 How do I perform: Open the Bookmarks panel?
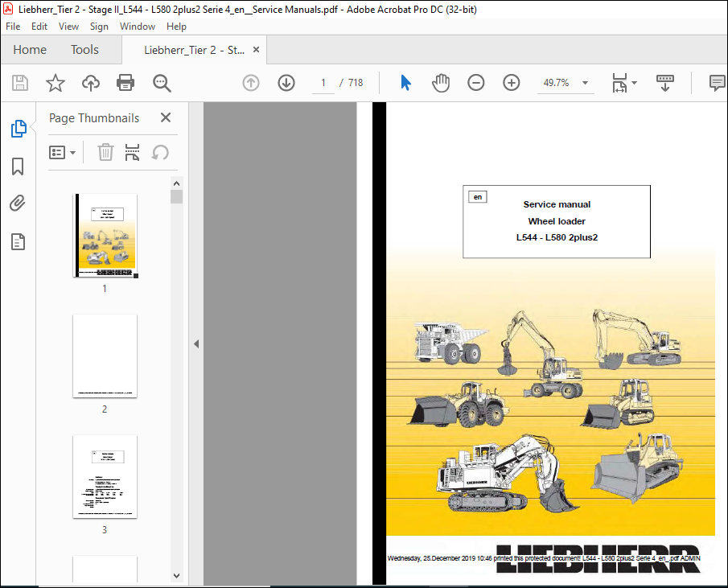(x=18, y=167)
